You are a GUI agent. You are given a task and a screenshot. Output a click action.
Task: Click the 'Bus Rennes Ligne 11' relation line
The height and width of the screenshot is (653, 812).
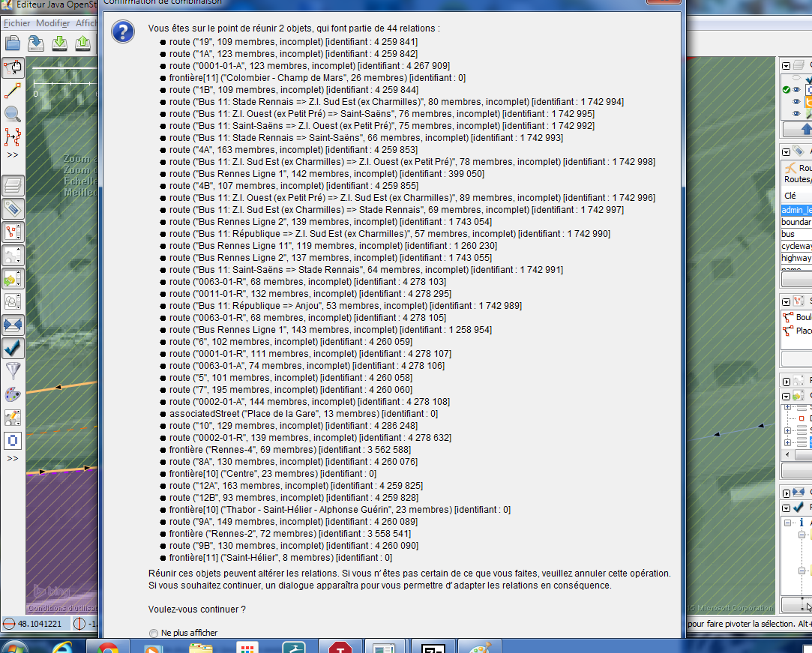tap(333, 246)
